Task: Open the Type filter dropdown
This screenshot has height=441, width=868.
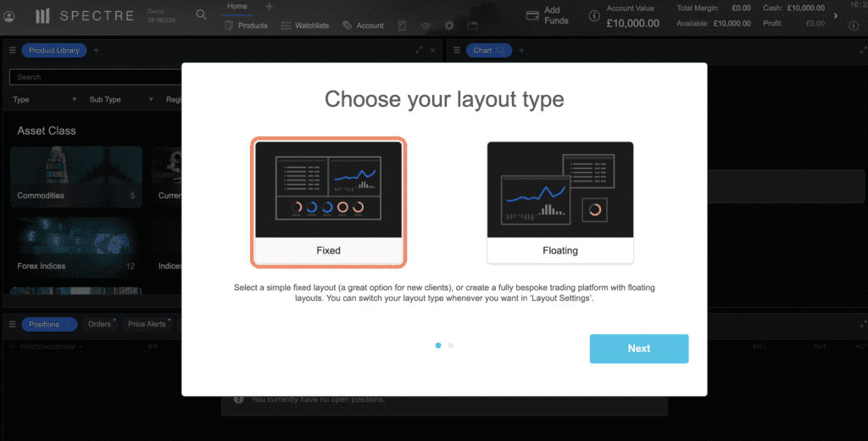Action: pyautogui.click(x=45, y=100)
